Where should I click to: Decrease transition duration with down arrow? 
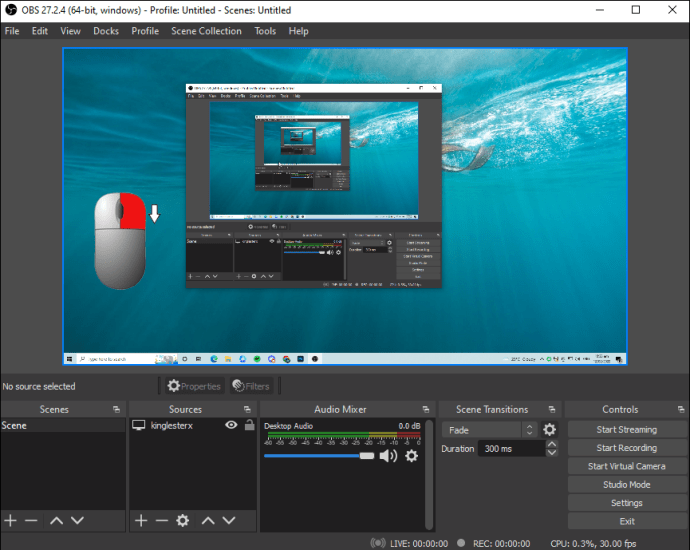[552, 453]
